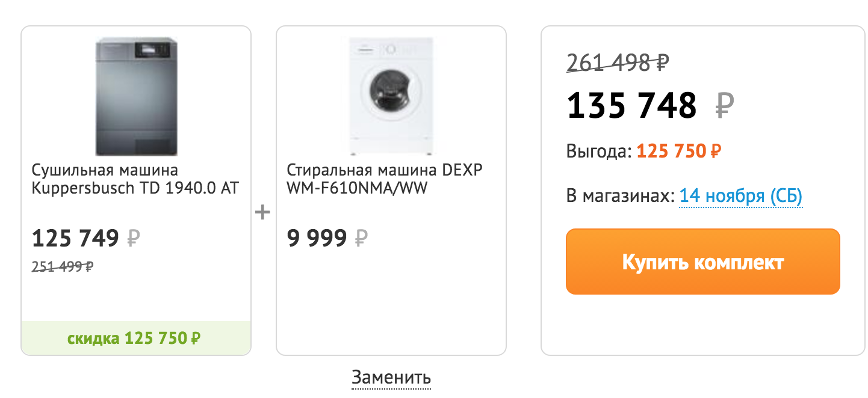868x398 pixels.
Task: Open the Сушильная машина Kuppersbusch TD 1940.0 AT title
Action: 135,179
